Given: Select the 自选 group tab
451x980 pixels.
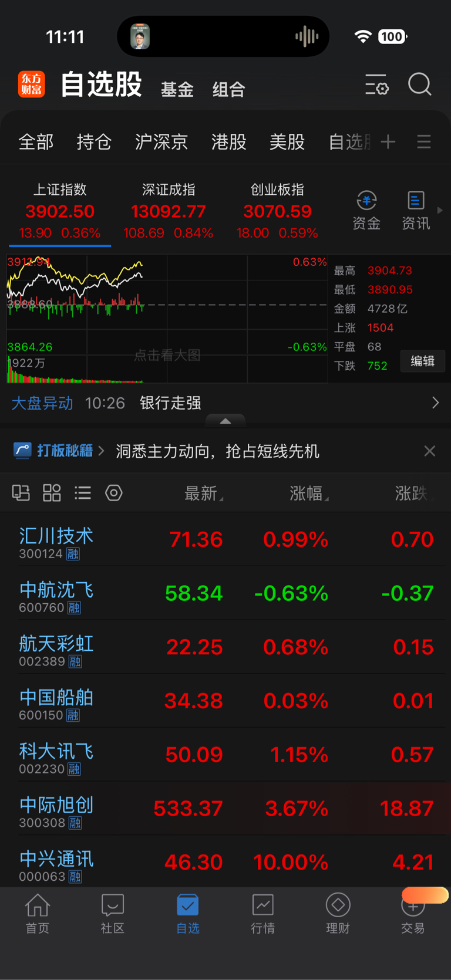Looking at the screenshot, I should pos(349,141).
